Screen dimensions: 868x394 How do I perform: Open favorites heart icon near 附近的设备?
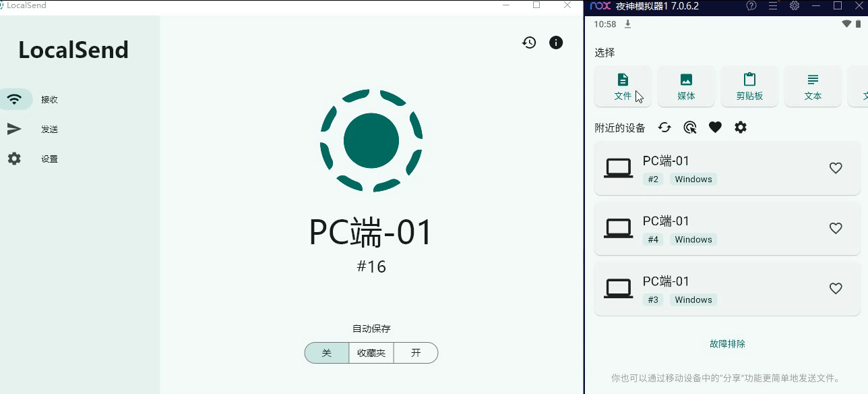coord(715,128)
